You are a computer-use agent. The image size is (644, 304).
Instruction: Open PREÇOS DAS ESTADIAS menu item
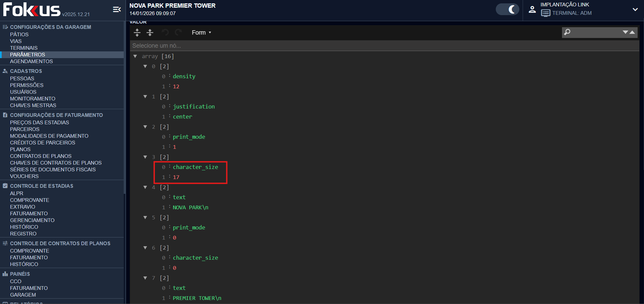click(39, 123)
